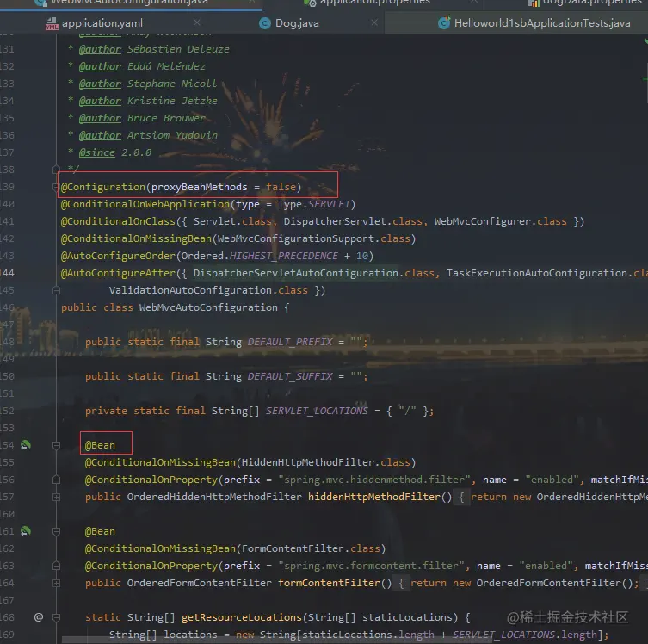Click OrderedFormContentFilter return type on line 164
Image resolution: width=648 pixels, height=644 pixels.
coord(199,583)
